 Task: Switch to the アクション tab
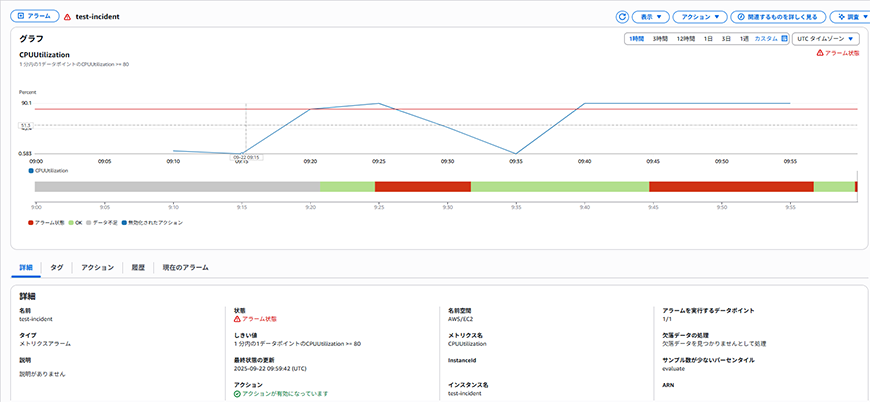click(x=97, y=267)
